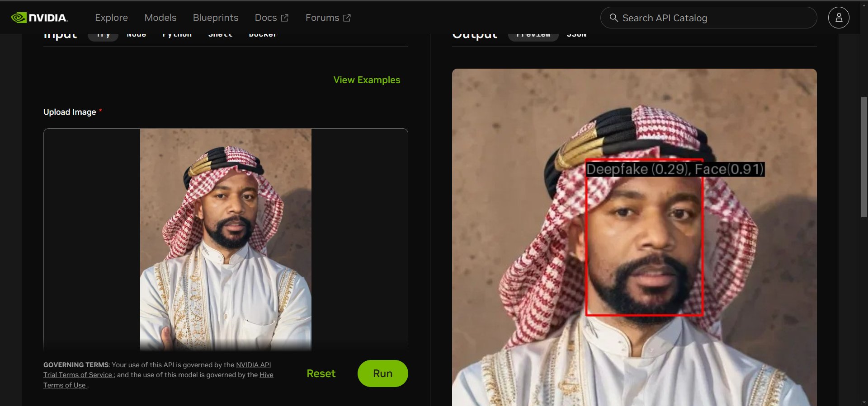Click the Docs external link icon
The height and width of the screenshot is (406, 868).
coord(284,18)
